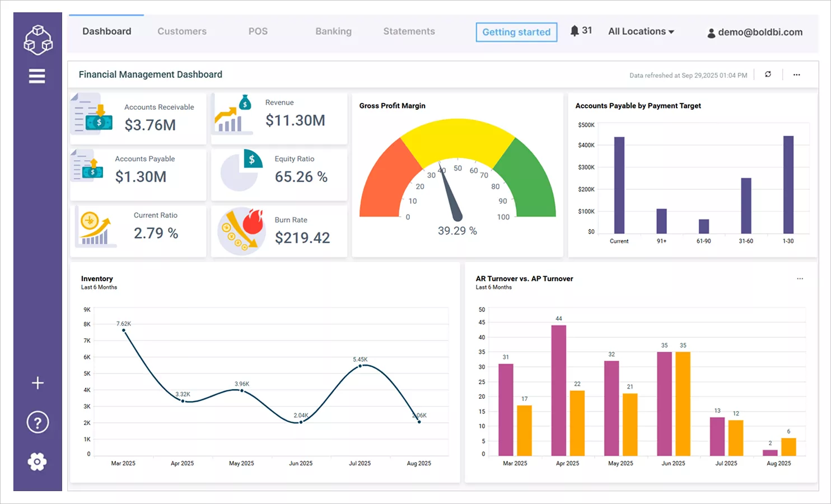Select the 5.45K point on the Inventory chart
The image size is (831, 504).
360,366
